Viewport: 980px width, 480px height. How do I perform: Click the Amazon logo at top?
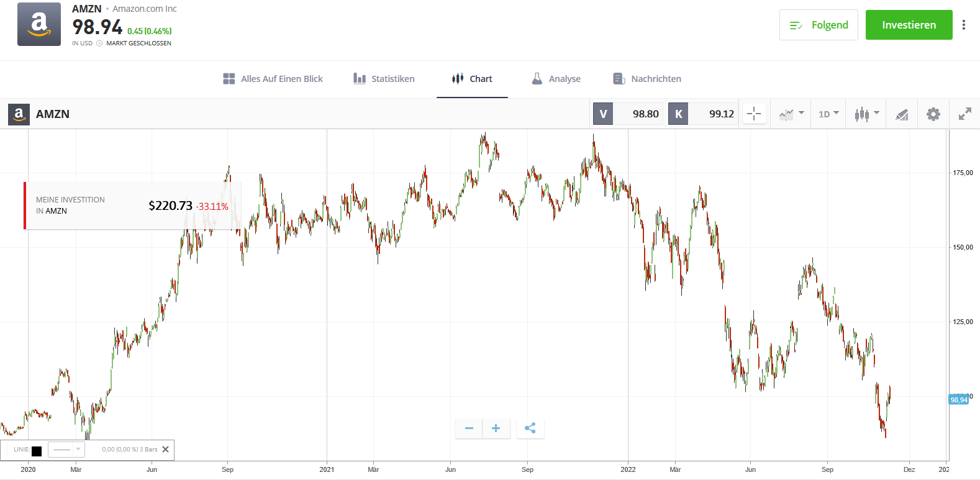tap(39, 24)
